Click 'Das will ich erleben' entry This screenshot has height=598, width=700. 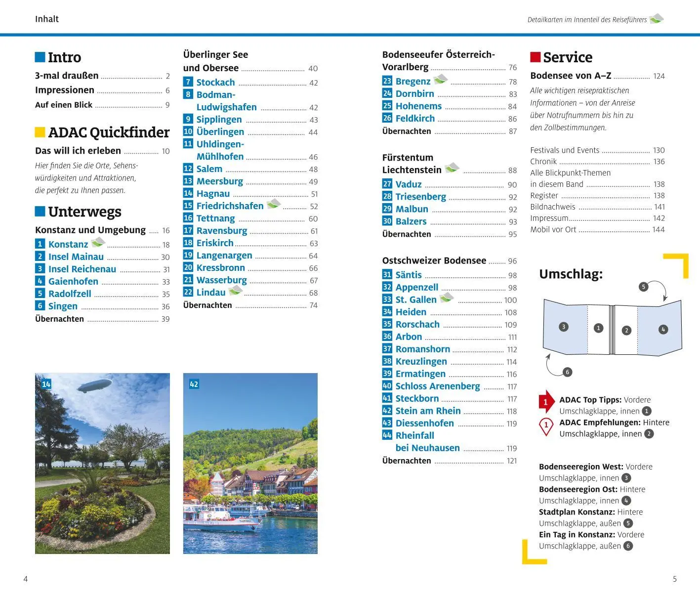tap(102, 151)
